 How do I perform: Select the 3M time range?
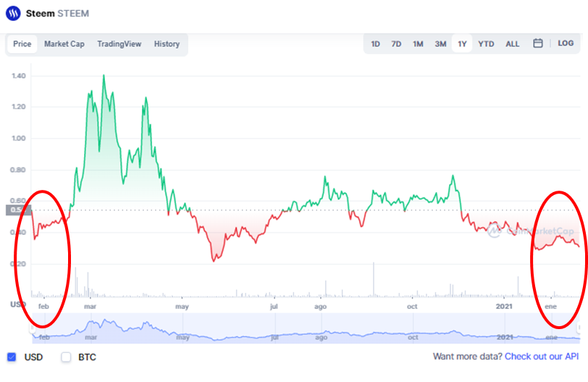pyautogui.click(x=440, y=44)
